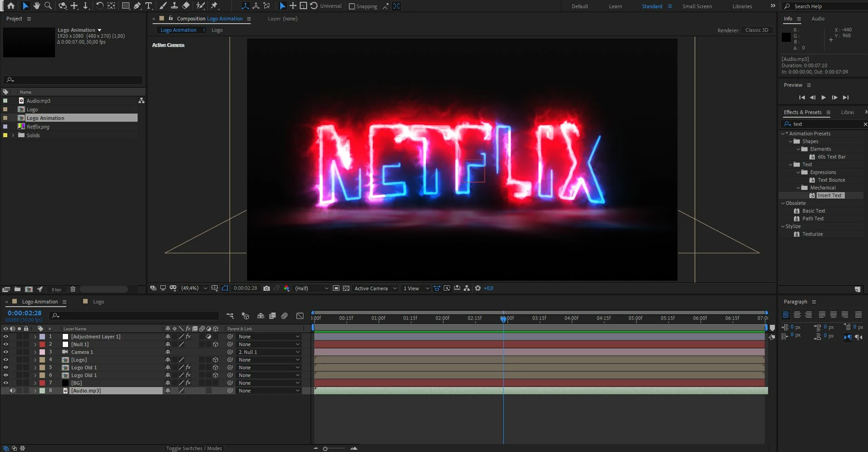Expand the Solids folder in Project
This screenshot has width=868, height=452.
click(13, 135)
